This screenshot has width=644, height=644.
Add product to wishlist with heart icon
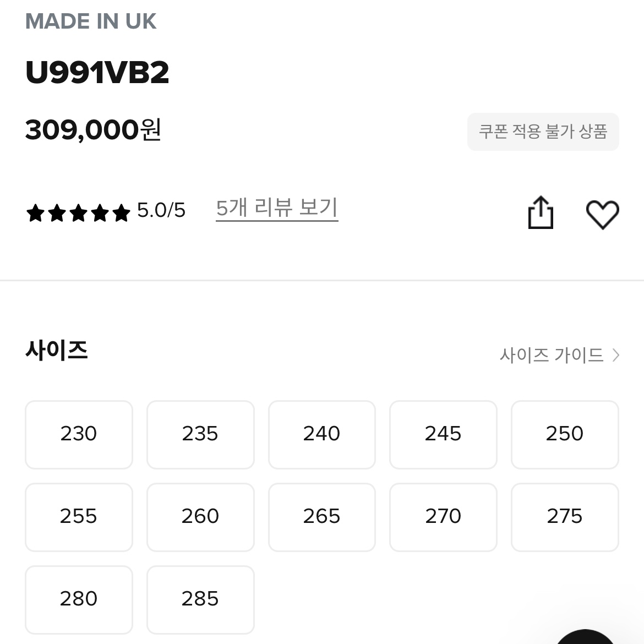[x=602, y=215]
